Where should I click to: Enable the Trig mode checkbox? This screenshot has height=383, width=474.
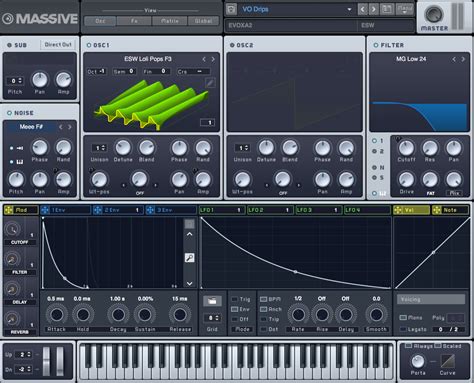235,299
